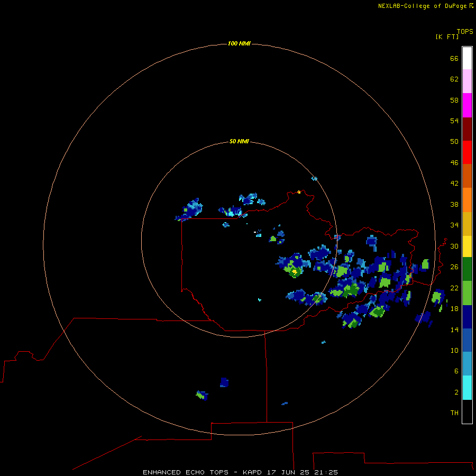Click the gold 38 kft legend swatch

[x=467, y=224]
